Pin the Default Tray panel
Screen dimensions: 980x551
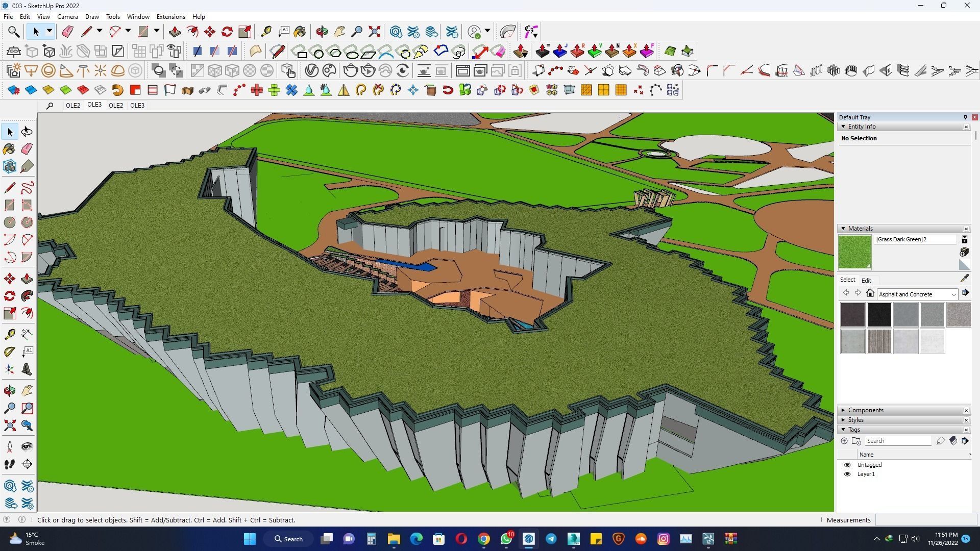(965, 117)
